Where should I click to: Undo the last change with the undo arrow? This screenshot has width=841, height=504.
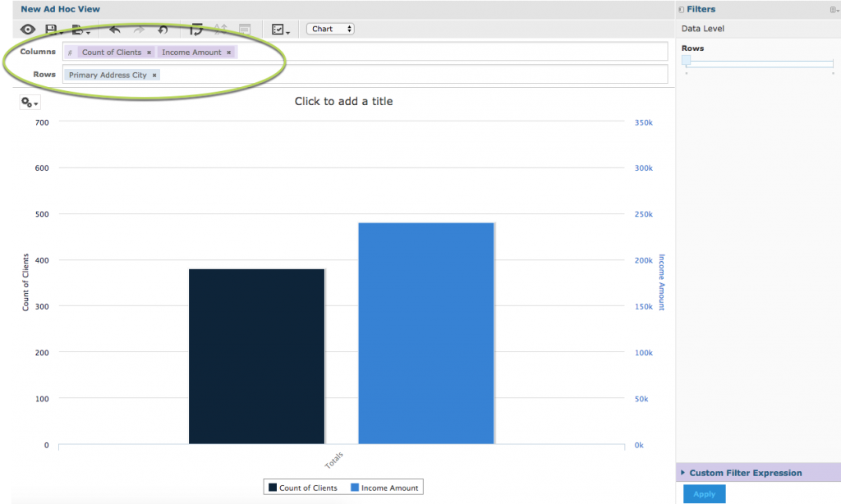tap(115, 29)
